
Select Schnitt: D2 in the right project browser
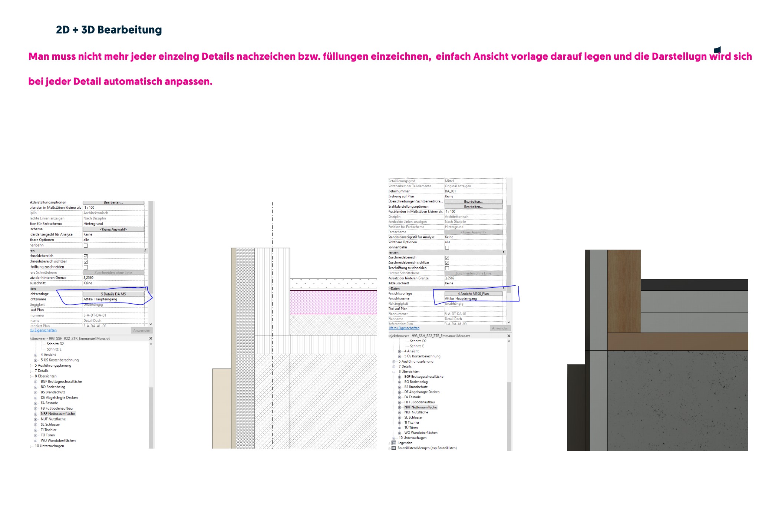coord(418,341)
